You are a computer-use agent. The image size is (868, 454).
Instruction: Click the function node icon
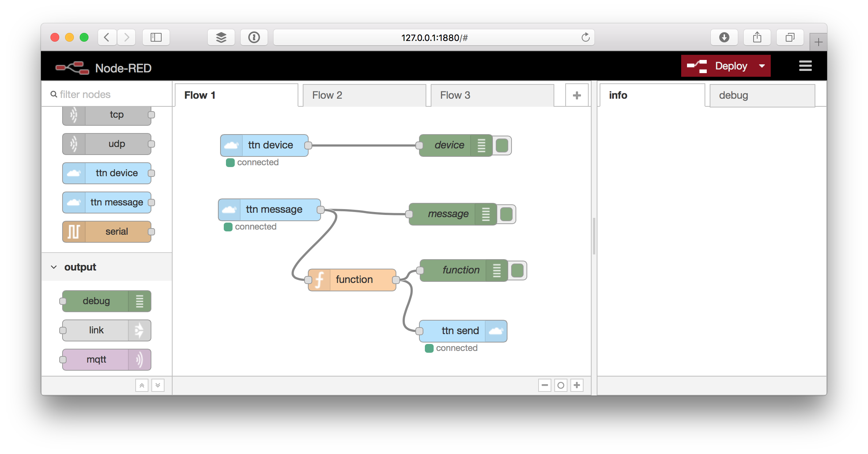pos(320,280)
